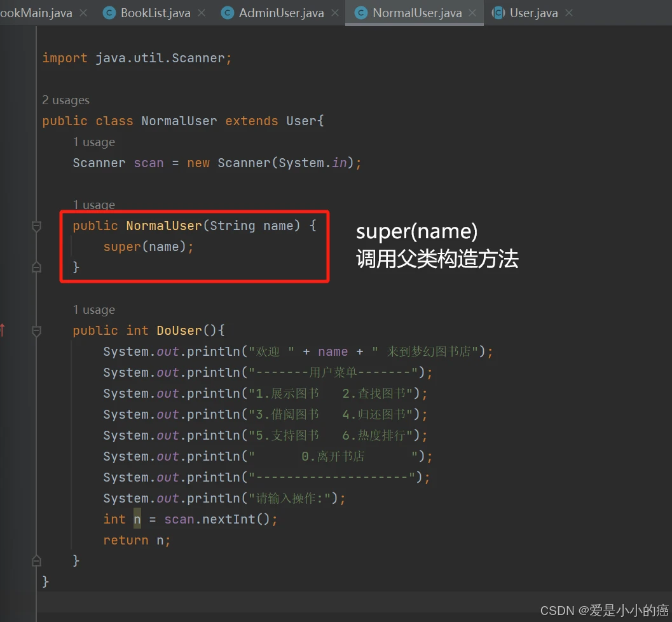
Task: Collapse the NormalUser constructor fold marker
Action: click(36, 226)
